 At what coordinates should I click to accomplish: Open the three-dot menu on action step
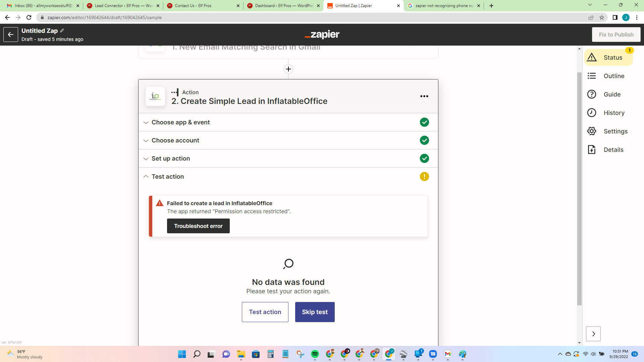(x=424, y=96)
